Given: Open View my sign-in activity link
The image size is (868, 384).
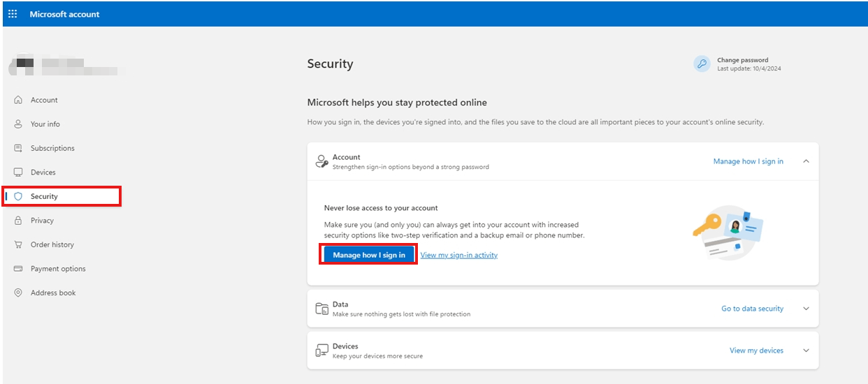Looking at the screenshot, I should (459, 255).
